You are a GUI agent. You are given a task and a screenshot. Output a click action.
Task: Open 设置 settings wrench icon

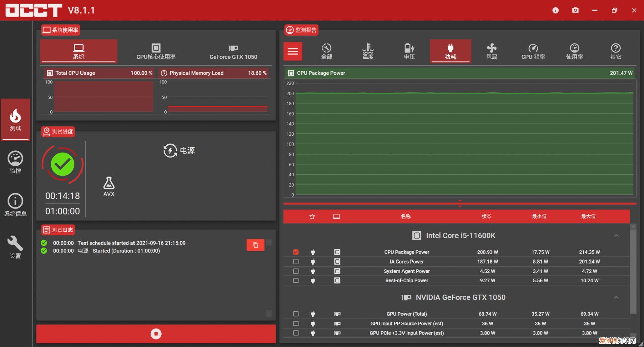(x=15, y=247)
